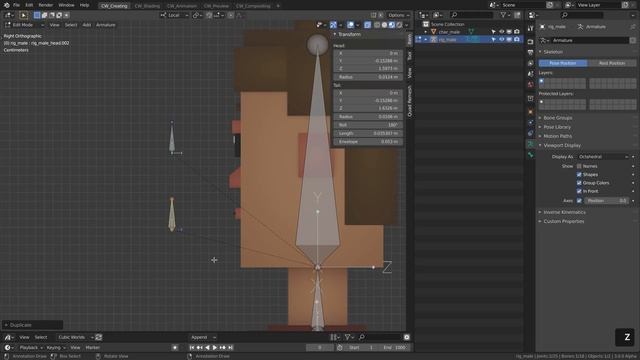Open the viewport Options dropdown
This screenshot has height=360, width=640.
[x=398, y=15]
